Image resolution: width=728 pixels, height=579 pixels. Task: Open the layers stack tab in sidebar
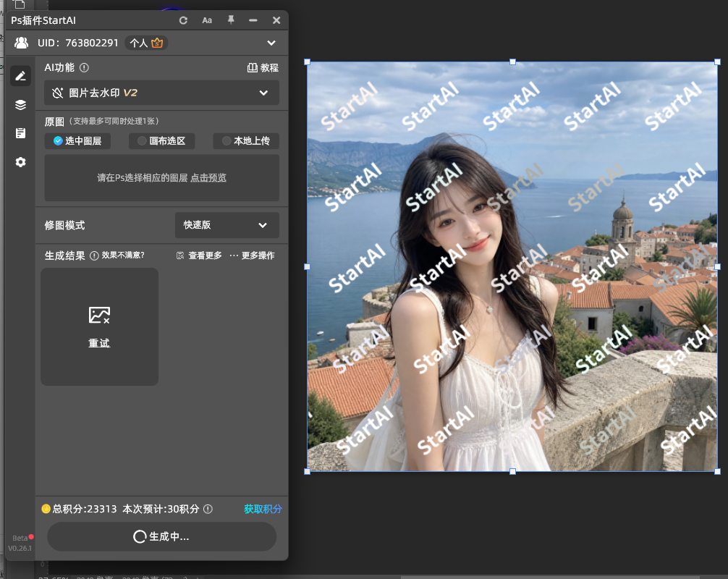pos(20,105)
